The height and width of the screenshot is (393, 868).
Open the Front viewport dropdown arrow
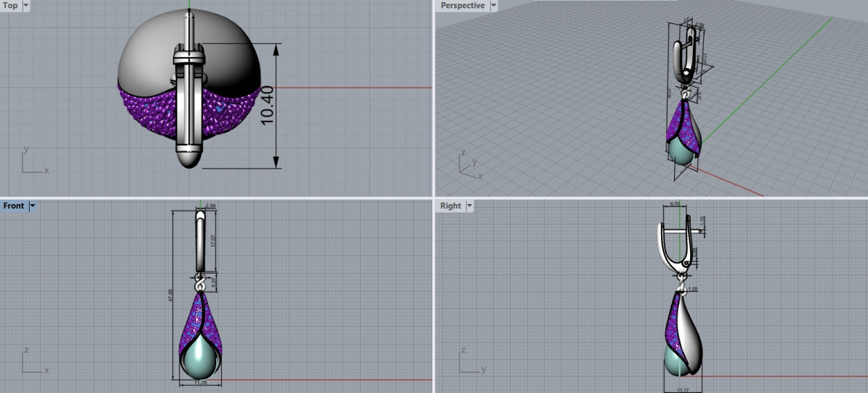33,206
